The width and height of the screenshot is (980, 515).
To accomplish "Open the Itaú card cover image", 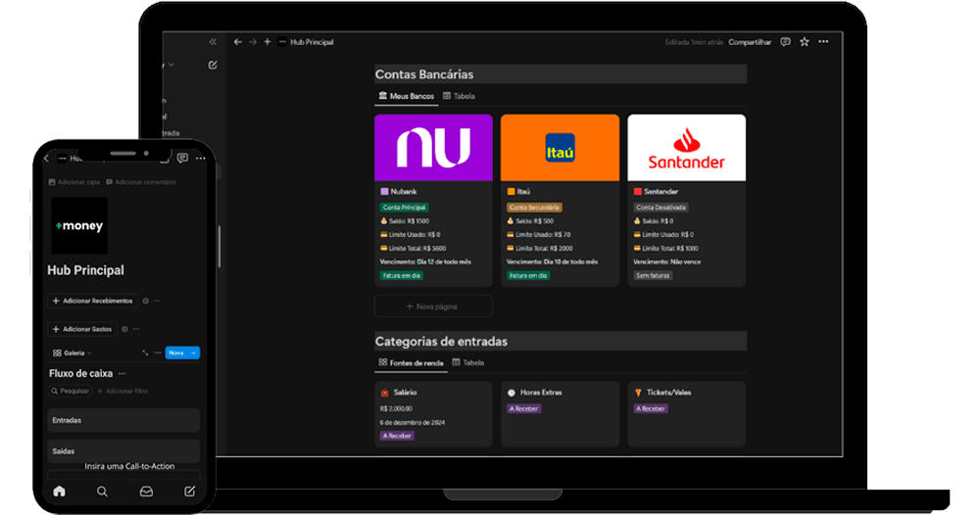I will (x=560, y=148).
